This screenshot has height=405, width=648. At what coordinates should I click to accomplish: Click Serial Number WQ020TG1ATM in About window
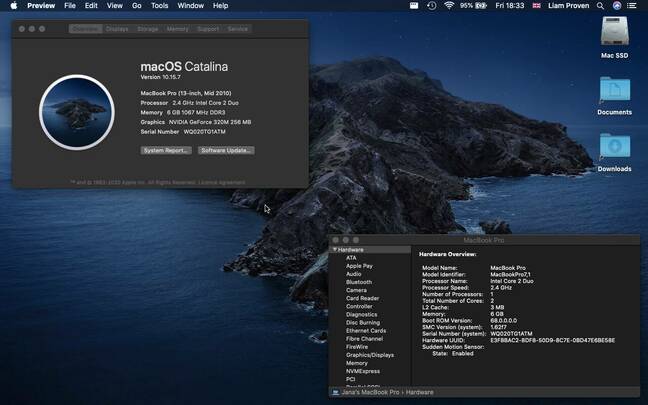205,132
